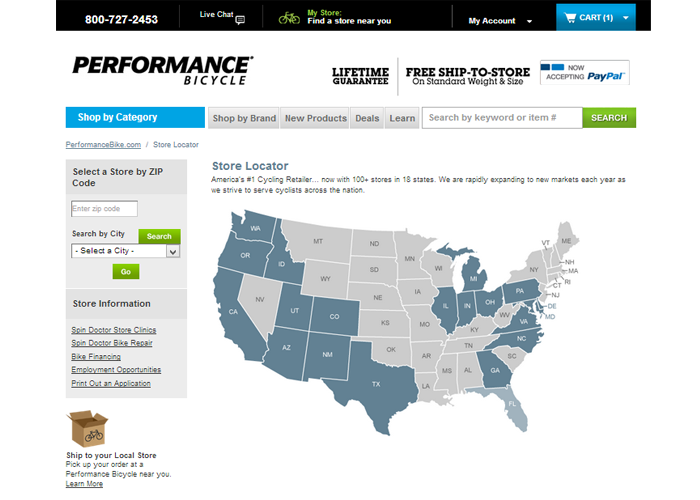Select Indiana on the map
The height and width of the screenshot is (500, 700).
click(x=467, y=306)
